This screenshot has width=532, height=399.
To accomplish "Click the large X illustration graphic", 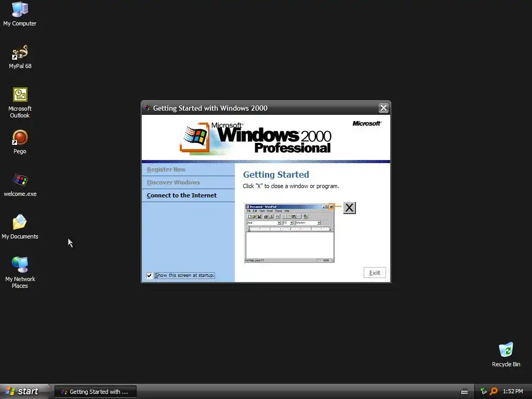I will pos(350,208).
